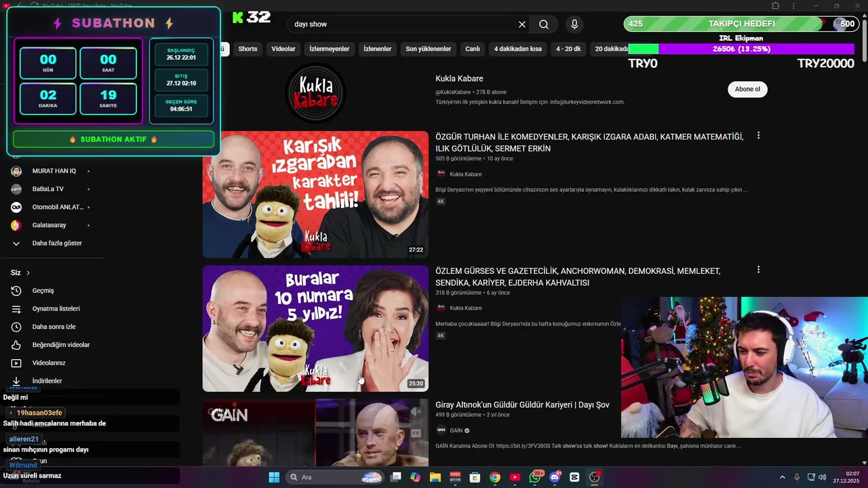Open Task View on the taskbar
The image size is (868, 488).
pos(396,477)
